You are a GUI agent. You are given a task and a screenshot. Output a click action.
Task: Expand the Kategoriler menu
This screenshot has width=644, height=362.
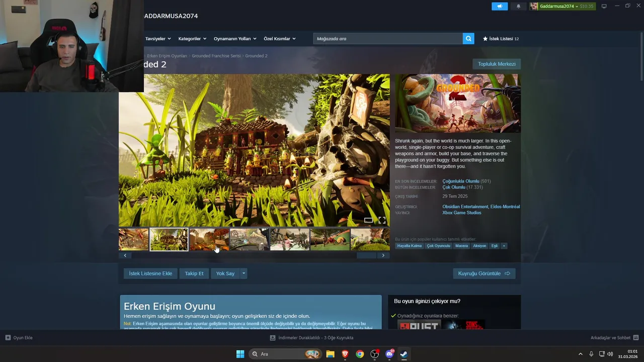192,39
